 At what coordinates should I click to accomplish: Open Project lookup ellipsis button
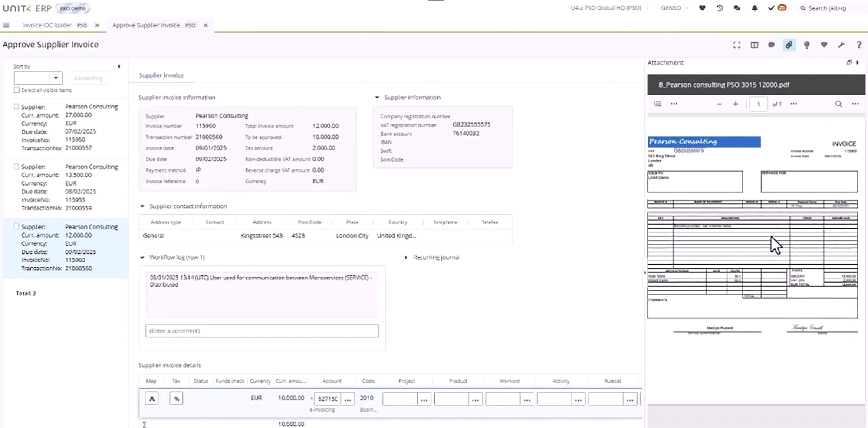click(424, 399)
